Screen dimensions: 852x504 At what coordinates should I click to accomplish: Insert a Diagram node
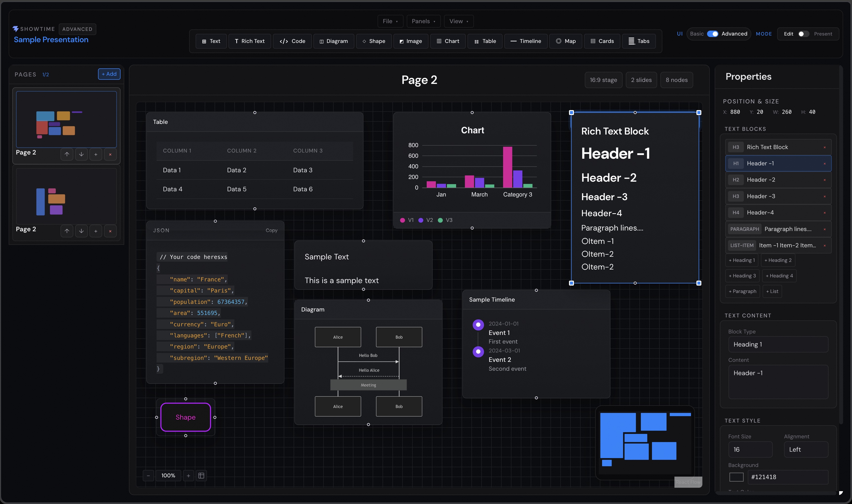(334, 41)
